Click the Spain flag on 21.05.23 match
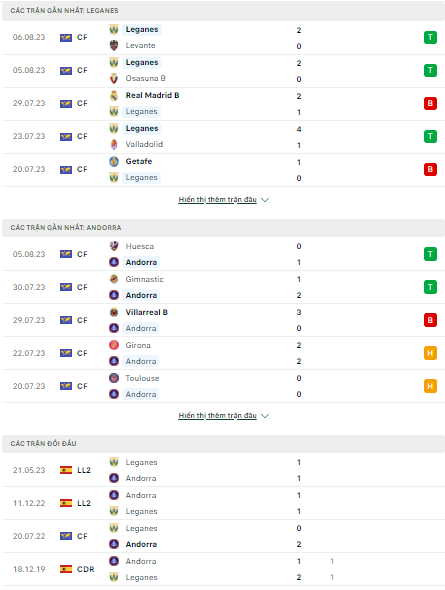445x590 pixels. pos(66,470)
